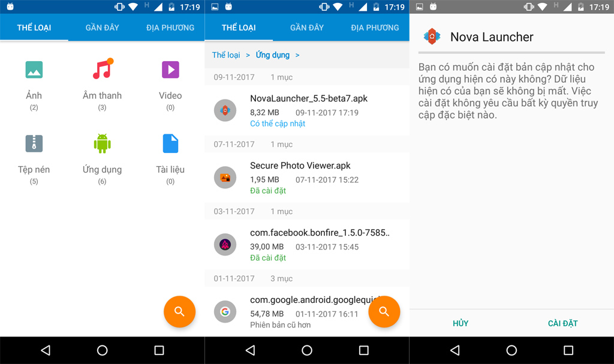Tap the orange search button in app list screen

pos(384,311)
